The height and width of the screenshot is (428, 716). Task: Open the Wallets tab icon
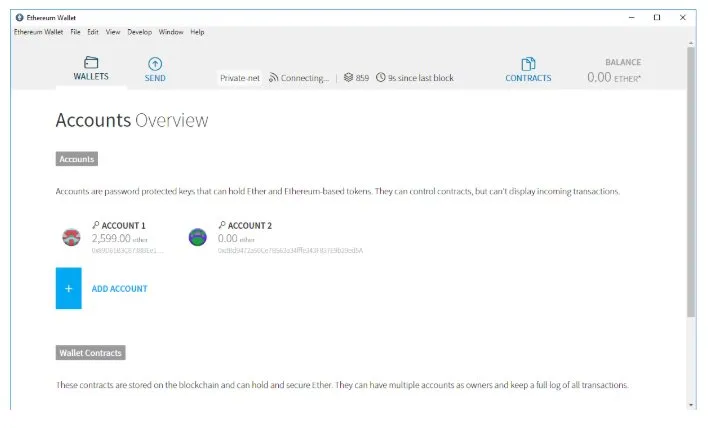[x=91, y=62]
